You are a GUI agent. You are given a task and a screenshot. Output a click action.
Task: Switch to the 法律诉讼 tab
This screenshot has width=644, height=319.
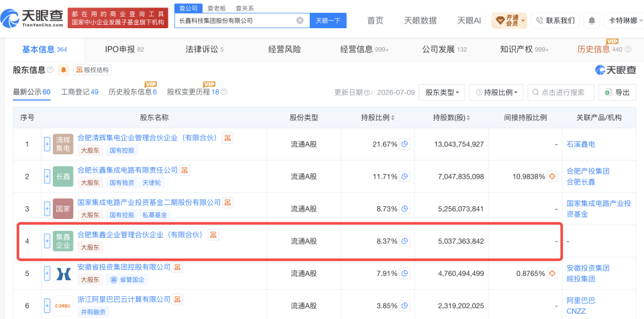tap(205, 50)
